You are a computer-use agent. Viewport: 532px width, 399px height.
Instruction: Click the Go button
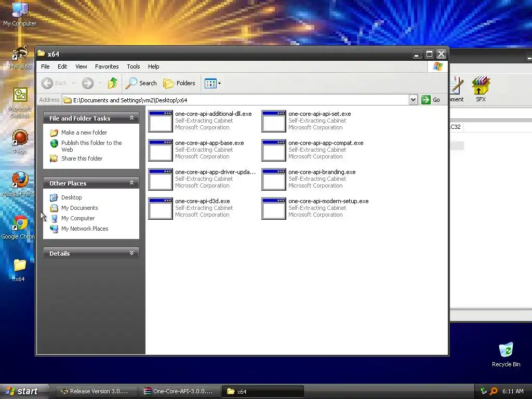431,100
